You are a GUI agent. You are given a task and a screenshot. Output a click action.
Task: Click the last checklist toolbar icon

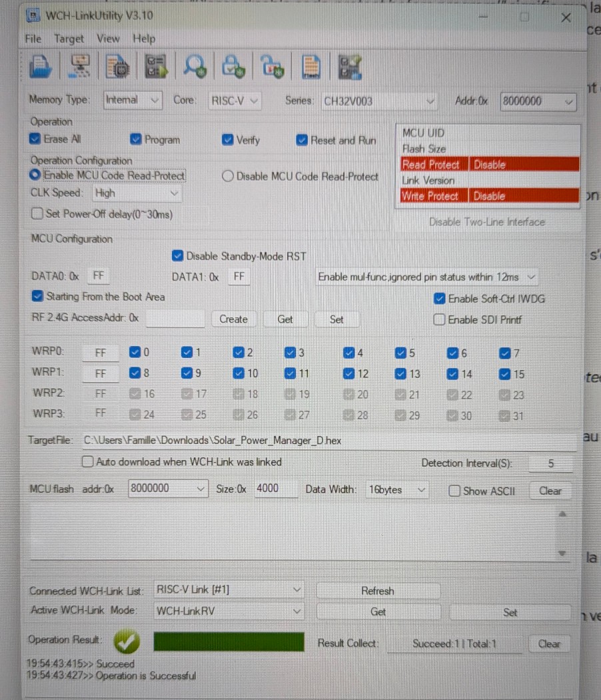[350, 67]
